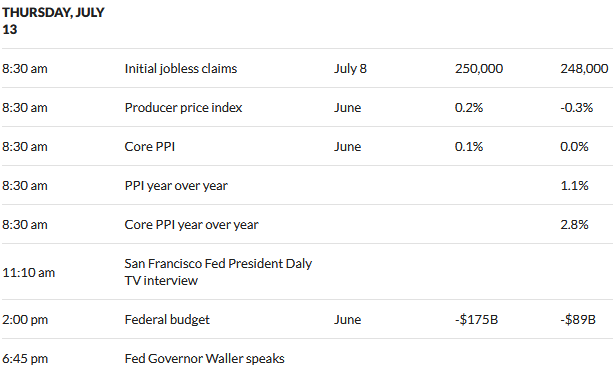Image resolution: width=613 pixels, height=372 pixels.
Task: Select the Producer price index entry
Action: 183,107
